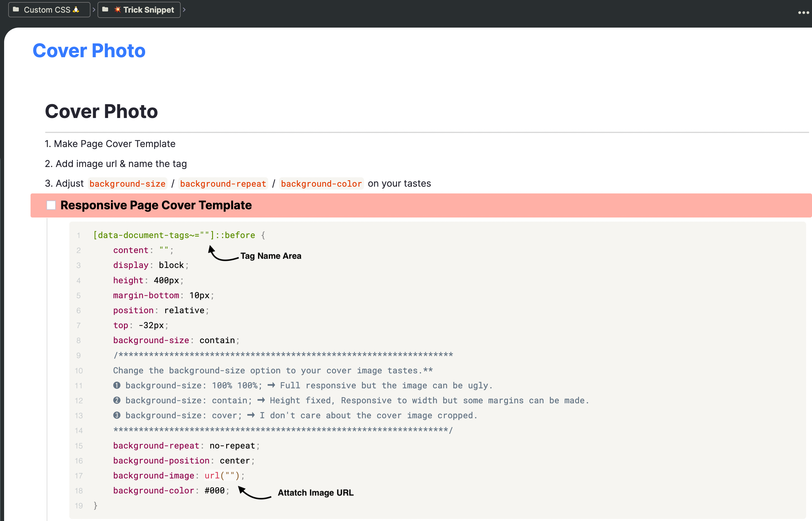Viewport: 812px width, 521px height.
Task: Click the background-color inline code chip
Action: pyautogui.click(x=321, y=184)
